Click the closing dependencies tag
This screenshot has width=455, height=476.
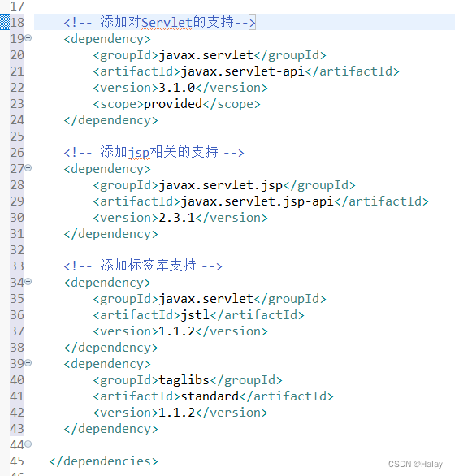[x=103, y=461]
